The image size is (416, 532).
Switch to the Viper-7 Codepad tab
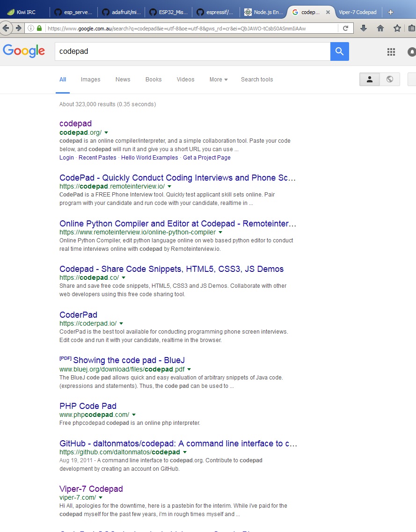coord(358,12)
